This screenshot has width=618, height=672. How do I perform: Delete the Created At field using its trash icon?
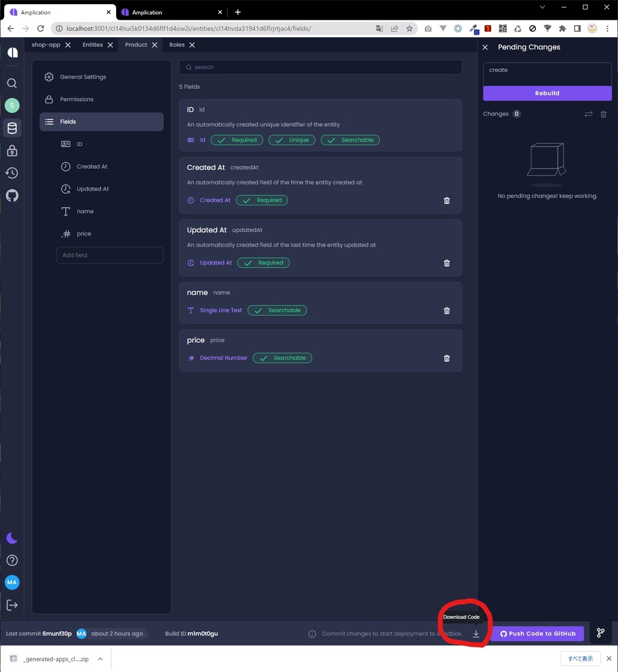pyautogui.click(x=446, y=200)
